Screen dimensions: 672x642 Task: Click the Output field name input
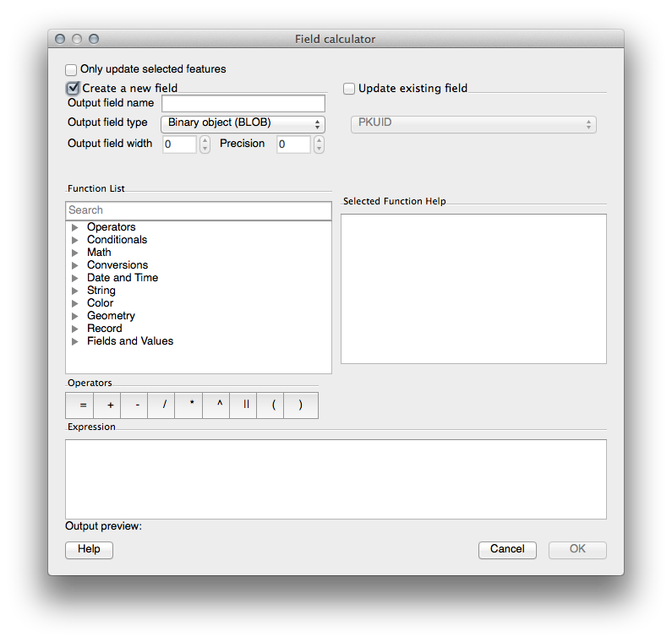[243, 103]
